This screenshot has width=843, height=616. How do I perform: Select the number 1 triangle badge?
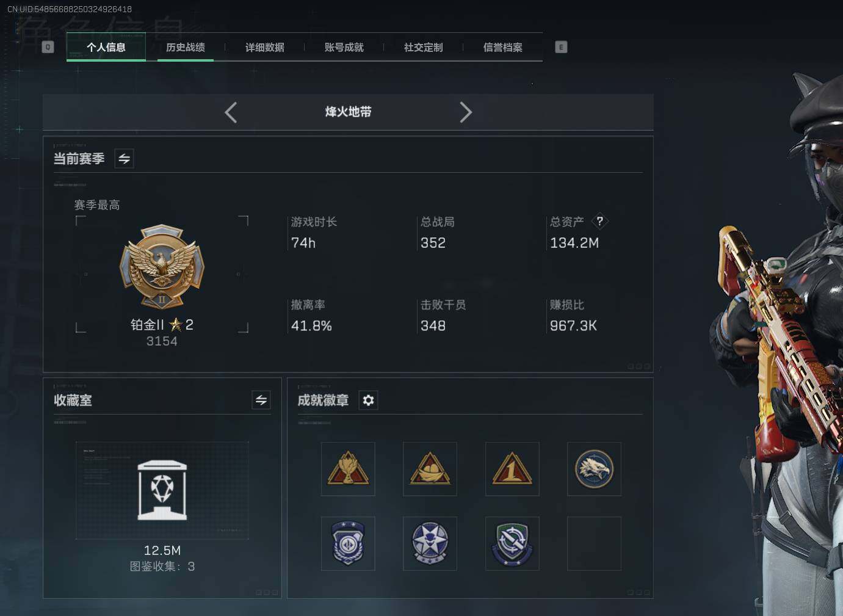[x=512, y=469]
